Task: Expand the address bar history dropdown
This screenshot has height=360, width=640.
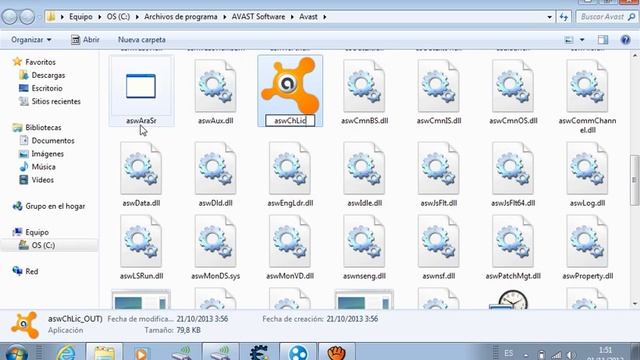Action: (x=549, y=17)
